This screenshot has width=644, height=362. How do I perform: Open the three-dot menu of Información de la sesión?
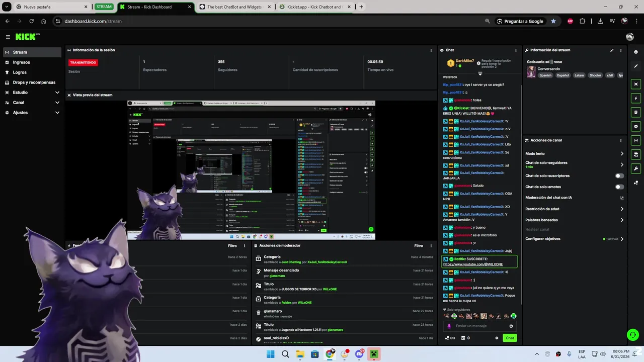pos(431,50)
